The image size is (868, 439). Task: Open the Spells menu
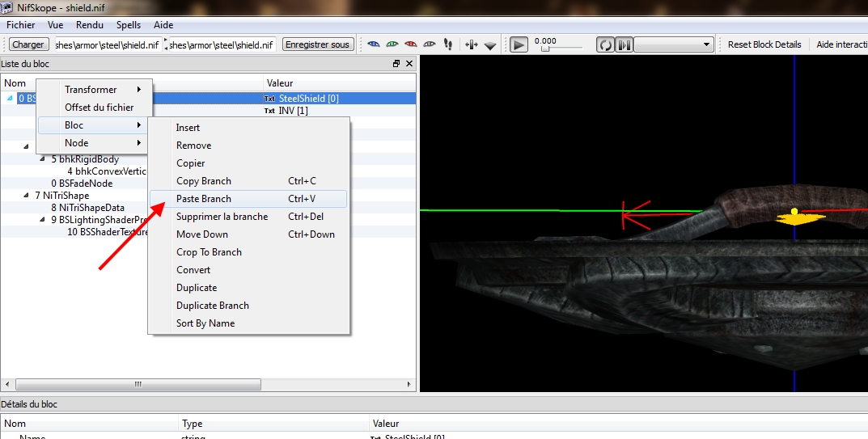click(x=129, y=25)
